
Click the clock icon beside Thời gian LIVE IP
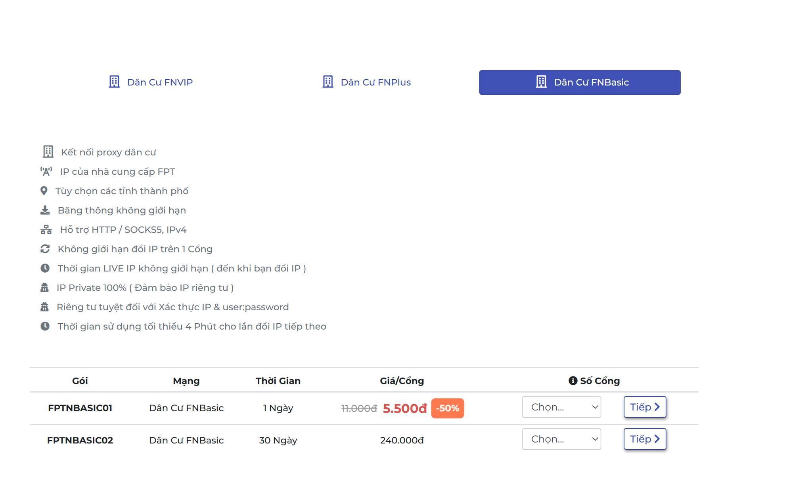(x=45, y=268)
